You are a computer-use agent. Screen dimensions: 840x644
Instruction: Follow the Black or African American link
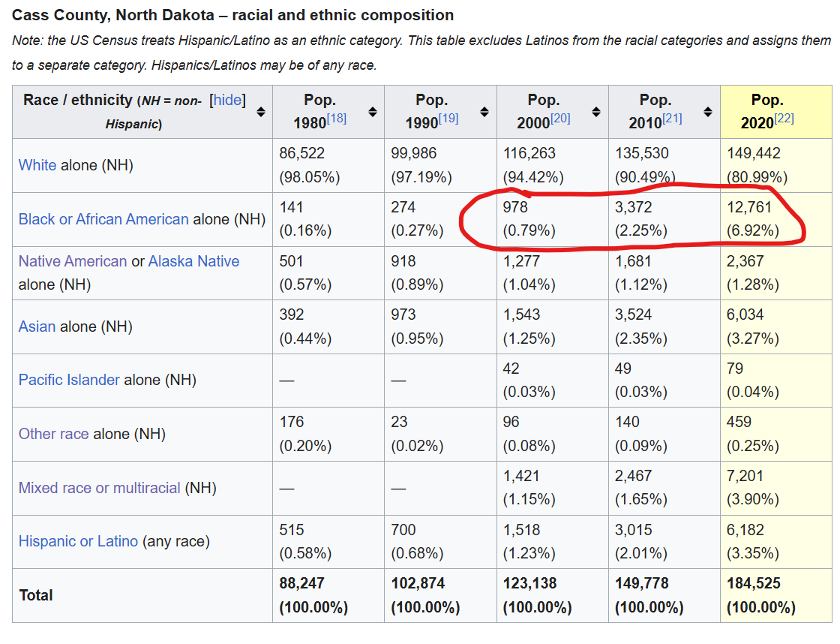tap(103, 219)
